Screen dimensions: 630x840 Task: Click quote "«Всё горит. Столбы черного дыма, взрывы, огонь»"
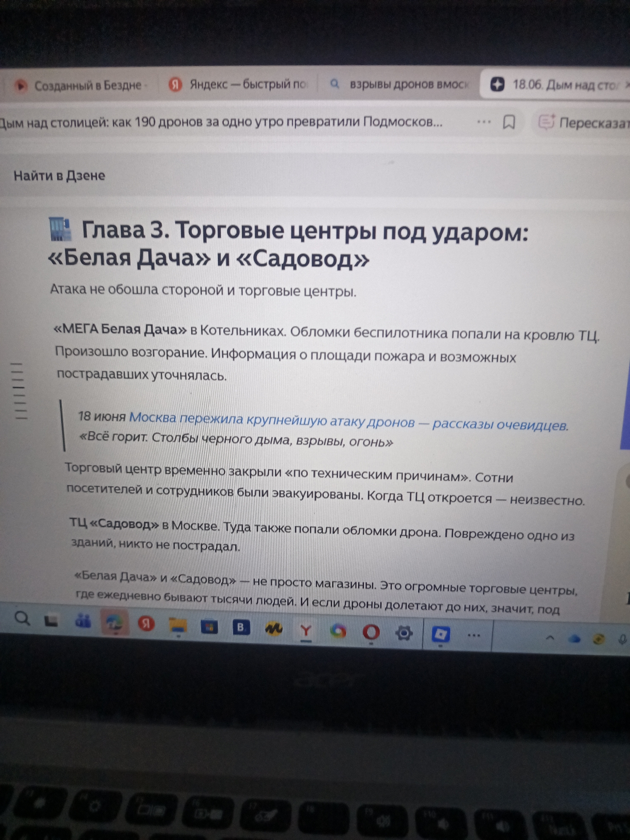click(x=236, y=439)
